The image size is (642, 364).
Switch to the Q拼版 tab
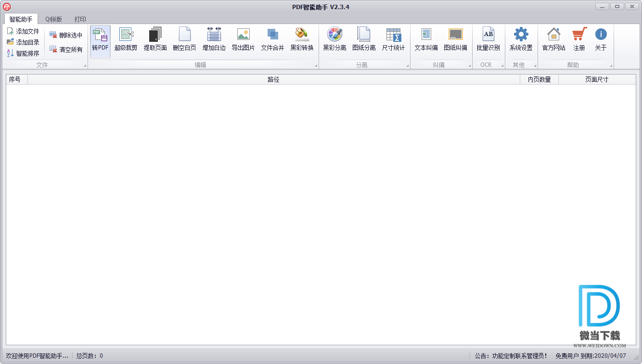coord(53,19)
